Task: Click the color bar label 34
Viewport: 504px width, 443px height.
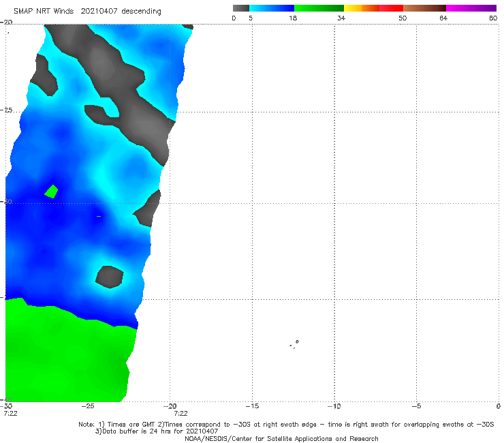Action: click(x=341, y=18)
